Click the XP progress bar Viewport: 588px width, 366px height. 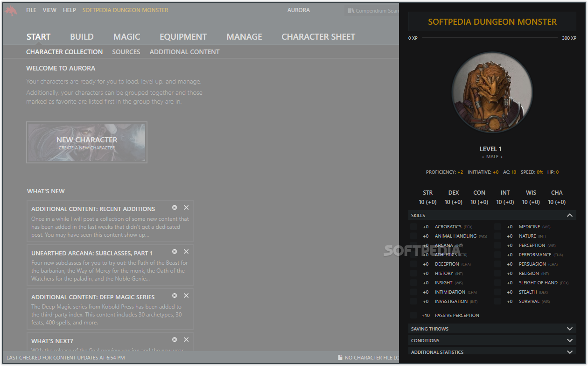[x=490, y=38]
